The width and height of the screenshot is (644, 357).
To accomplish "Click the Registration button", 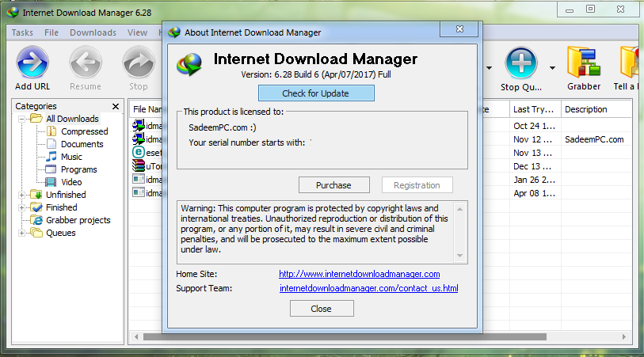I will pyautogui.click(x=417, y=185).
